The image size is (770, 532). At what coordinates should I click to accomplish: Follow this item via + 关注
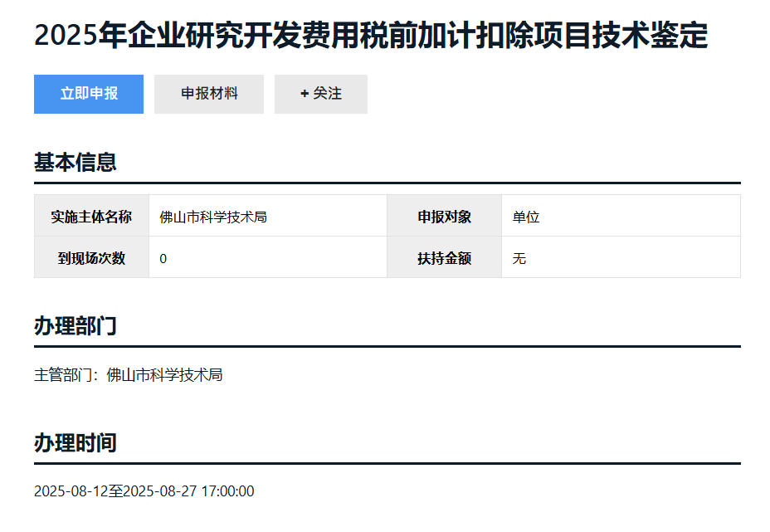(321, 94)
